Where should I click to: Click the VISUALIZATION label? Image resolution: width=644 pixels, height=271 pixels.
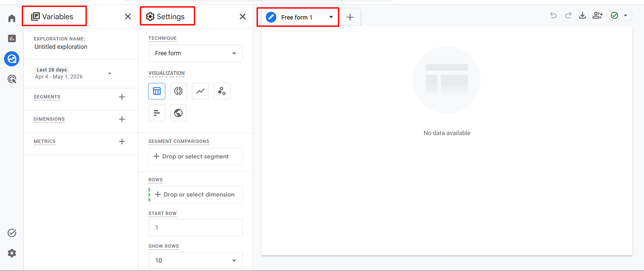[x=167, y=73]
